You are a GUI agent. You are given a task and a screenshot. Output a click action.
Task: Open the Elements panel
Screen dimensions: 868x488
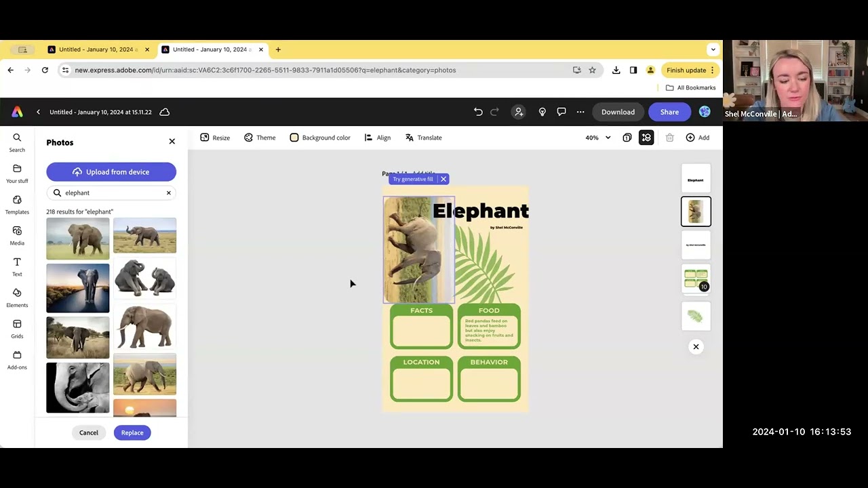pyautogui.click(x=17, y=298)
